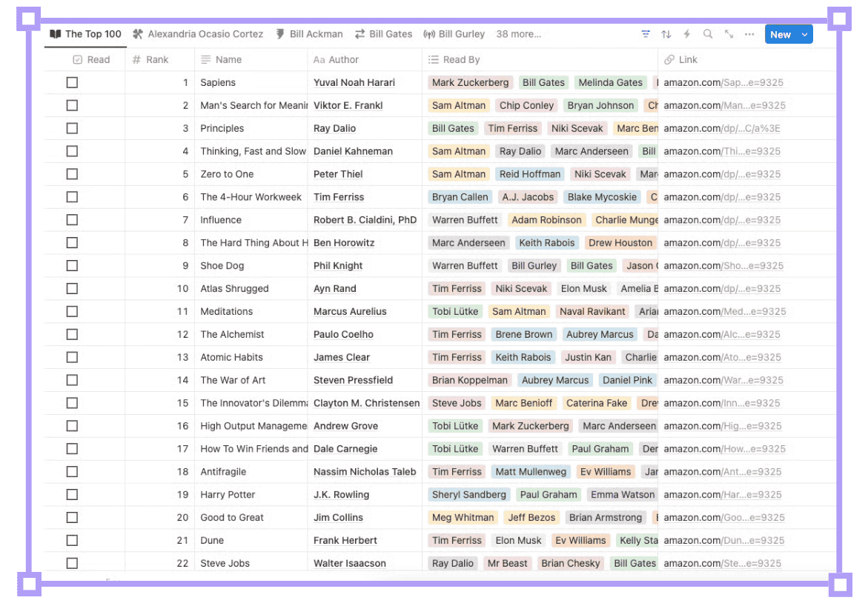Click the Jeff Bezos tag in Good to Great row
868x606 pixels.
531,518
